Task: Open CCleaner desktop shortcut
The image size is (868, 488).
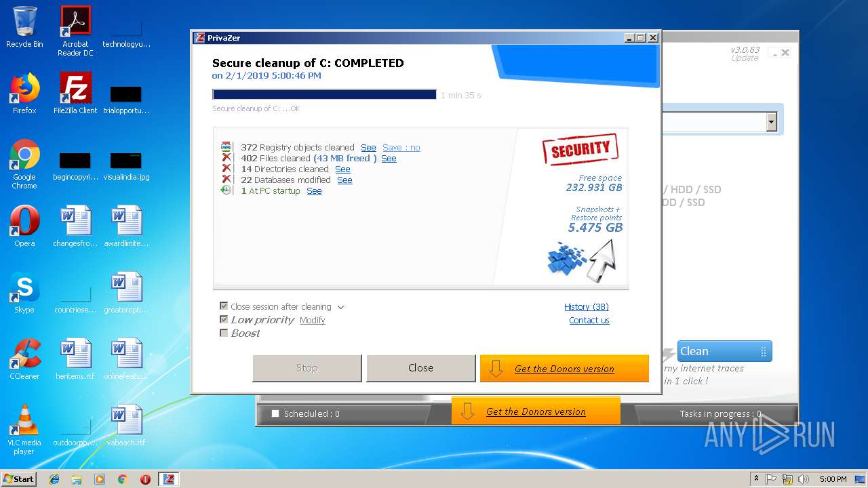Action: 24,359
